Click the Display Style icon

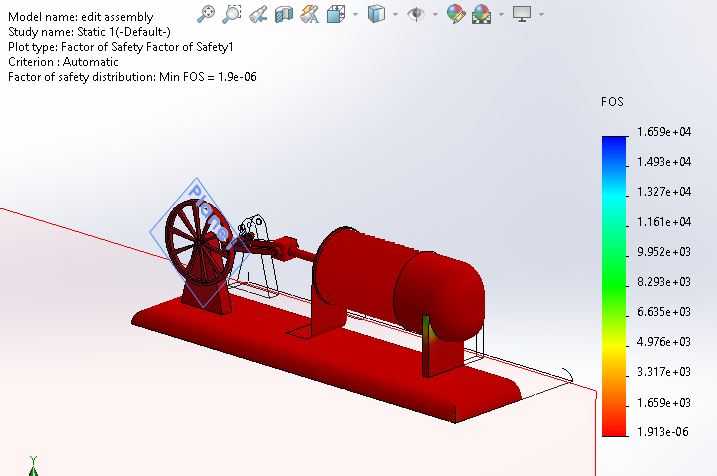[x=376, y=14]
